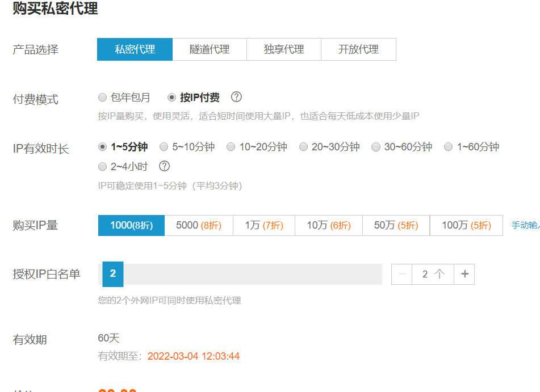Screen dimensions: 540x392
Task: Click the 您的2个外网IP whitelist hint text
Action: coord(169,301)
